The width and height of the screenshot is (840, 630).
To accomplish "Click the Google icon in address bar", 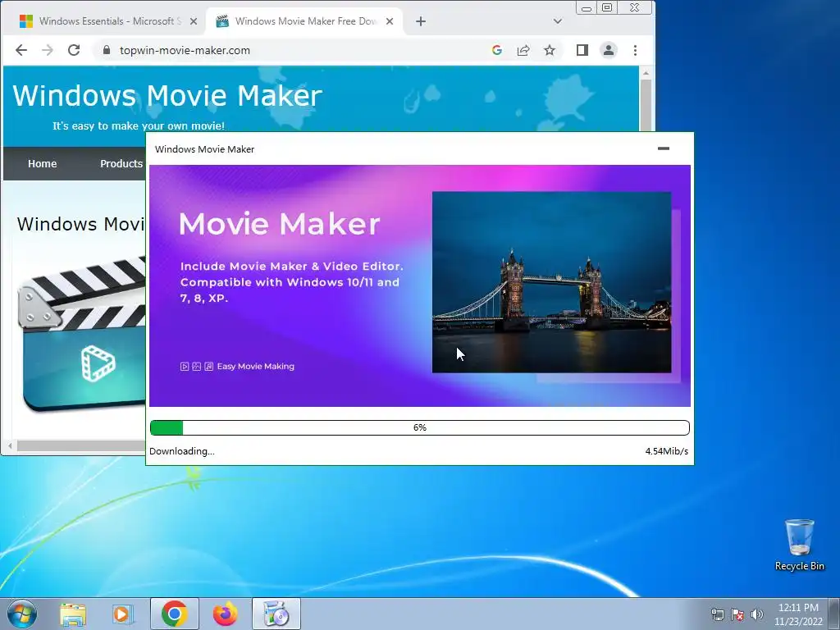I will click(496, 50).
